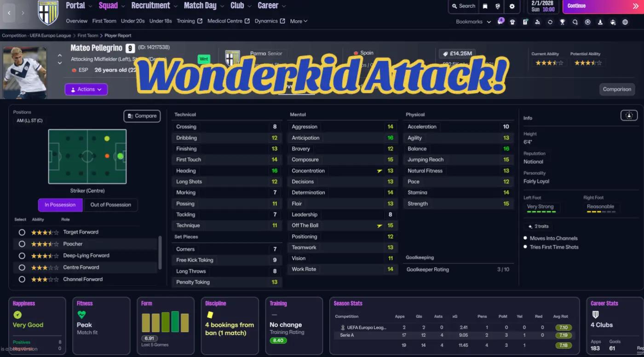
Task: Open the trophy icon in the bookmarks bar
Action: coord(562,22)
